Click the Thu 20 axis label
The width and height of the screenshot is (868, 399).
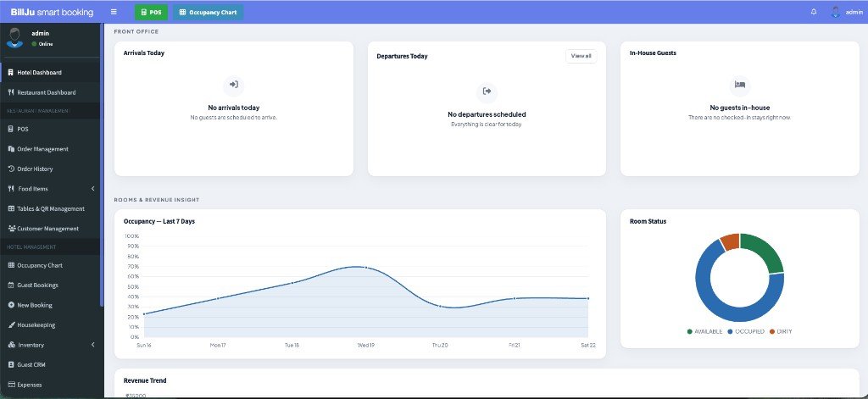[440, 346]
